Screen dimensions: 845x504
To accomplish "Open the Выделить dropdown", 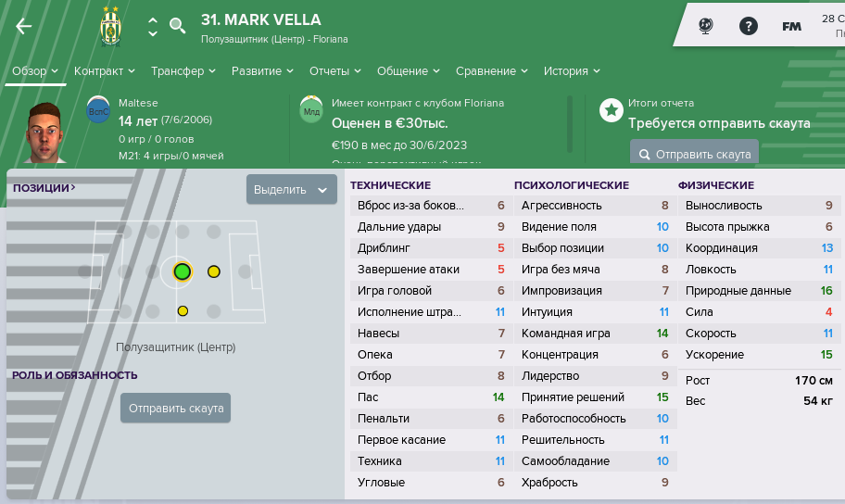I will [x=292, y=189].
